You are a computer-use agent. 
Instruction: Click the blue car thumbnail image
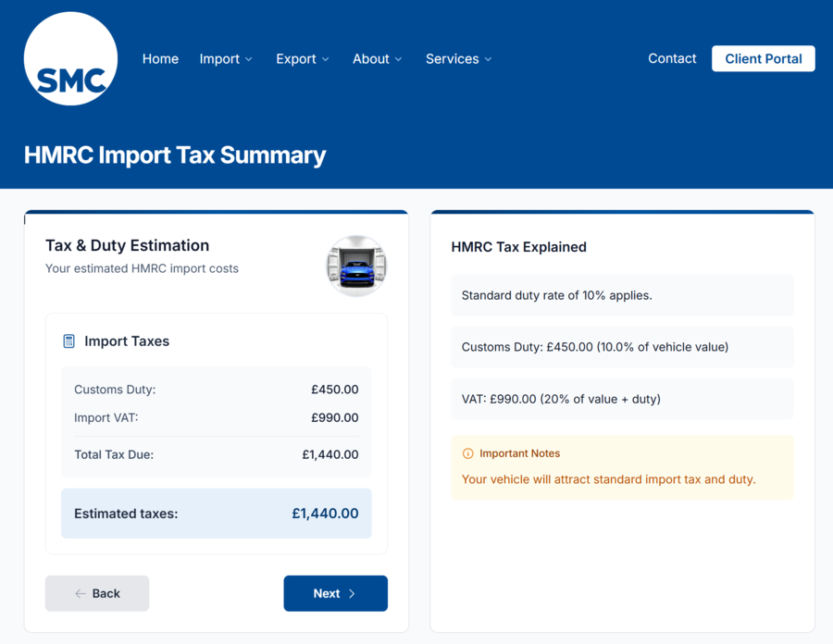[x=356, y=266]
